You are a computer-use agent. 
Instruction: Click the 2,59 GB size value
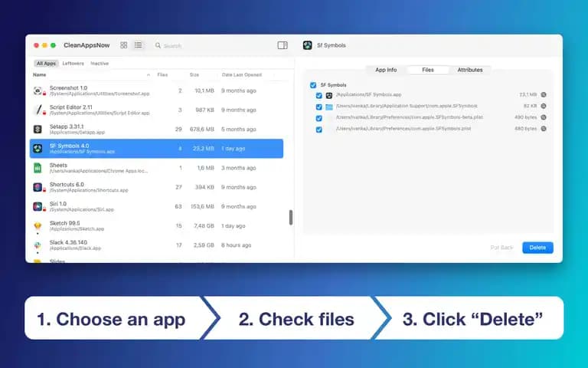(x=204, y=245)
